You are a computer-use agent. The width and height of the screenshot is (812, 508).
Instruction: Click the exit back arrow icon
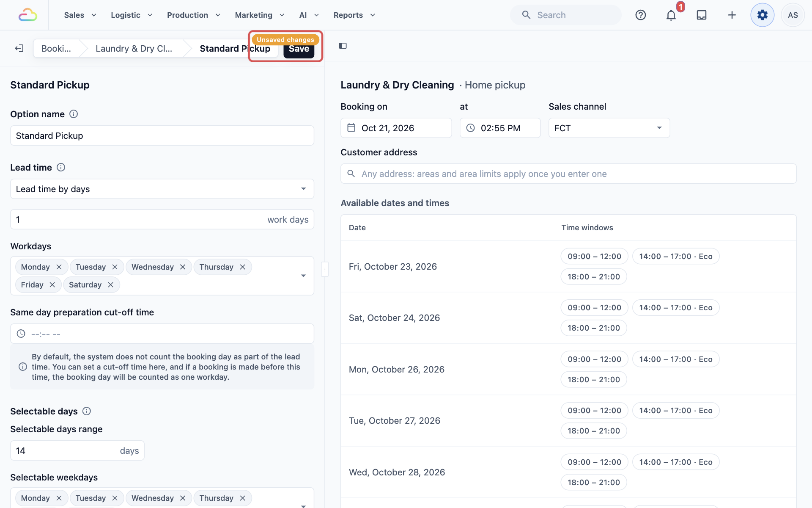coord(19,48)
